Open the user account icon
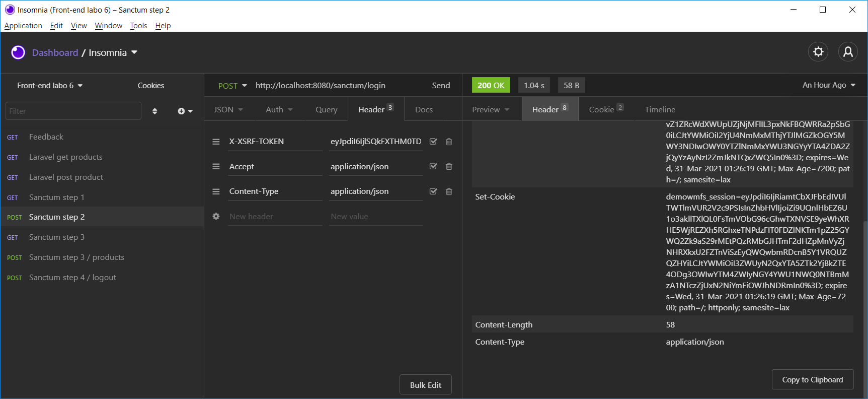868x399 pixels. point(848,52)
